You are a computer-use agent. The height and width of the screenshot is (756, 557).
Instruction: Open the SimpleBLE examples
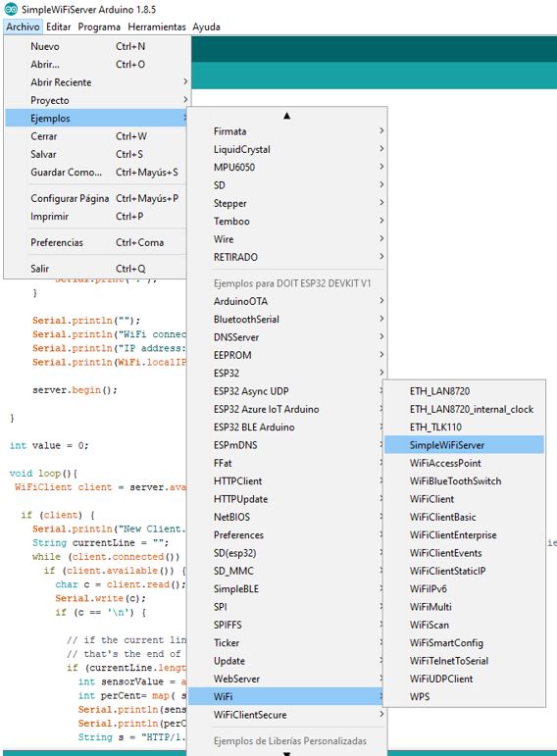pyautogui.click(x=287, y=589)
